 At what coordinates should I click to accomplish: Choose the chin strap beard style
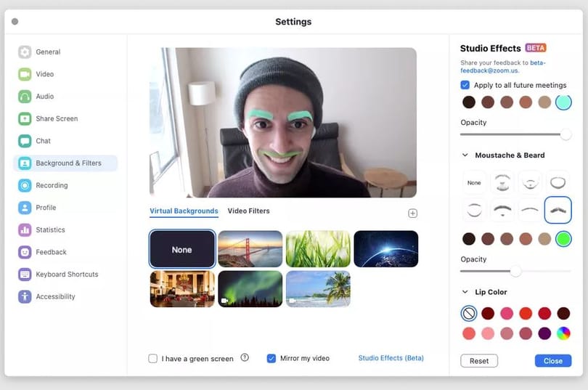pyautogui.click(x=474, y=210)
